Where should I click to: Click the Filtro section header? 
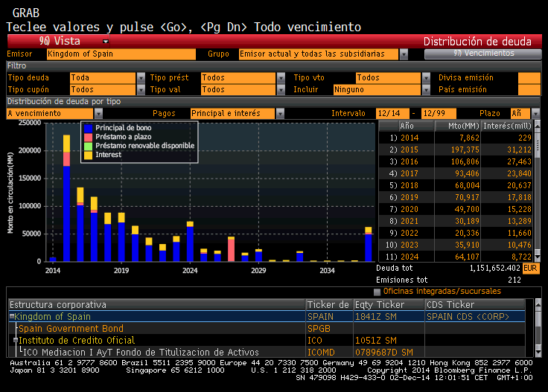point(274,66)
